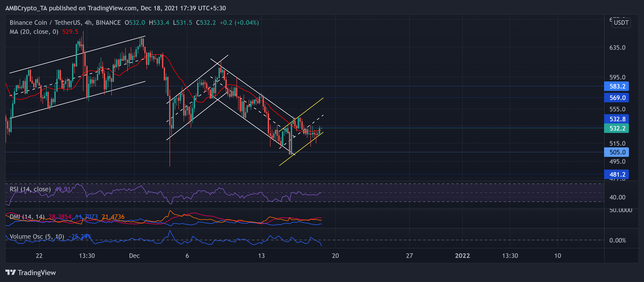Click the 595.0 price axis label
This screenshot has width=644, height=282.
coord(617,77)
